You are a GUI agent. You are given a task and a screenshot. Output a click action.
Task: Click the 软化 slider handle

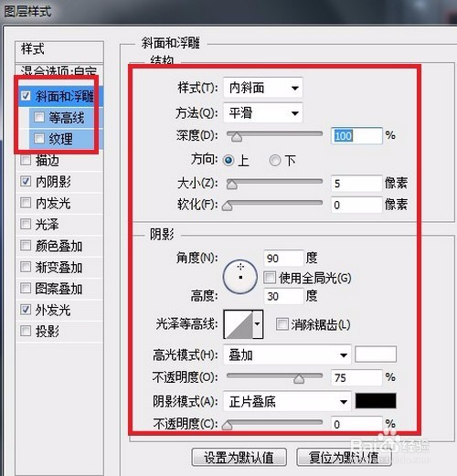click(x=228, y=206)
